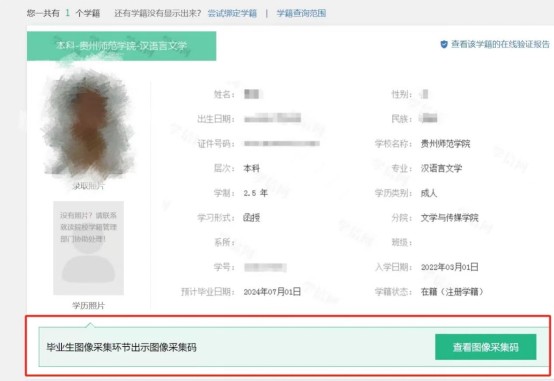This screenshot has height=381, width=554.
Task: Click the 查看图像采集码 green button
Action: [485, 347]
